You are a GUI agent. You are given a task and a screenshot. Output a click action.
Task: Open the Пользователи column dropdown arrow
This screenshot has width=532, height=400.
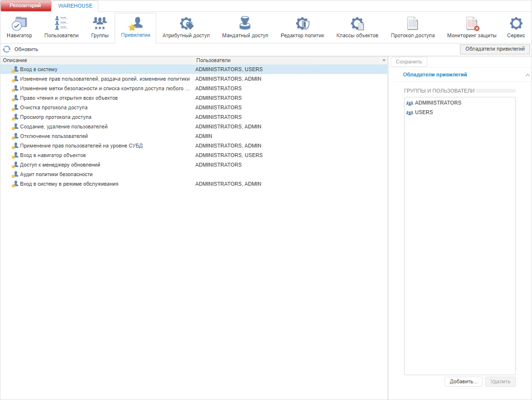(384, 60)
